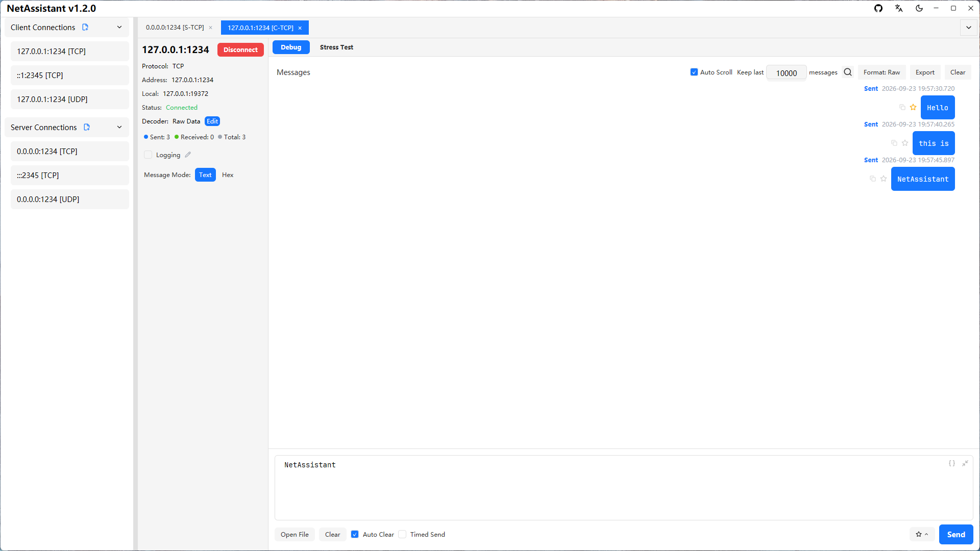Screen dimensions: 980x551
Task: Click Local address 127.0.0.1:19372
Action: pos(185,93)
